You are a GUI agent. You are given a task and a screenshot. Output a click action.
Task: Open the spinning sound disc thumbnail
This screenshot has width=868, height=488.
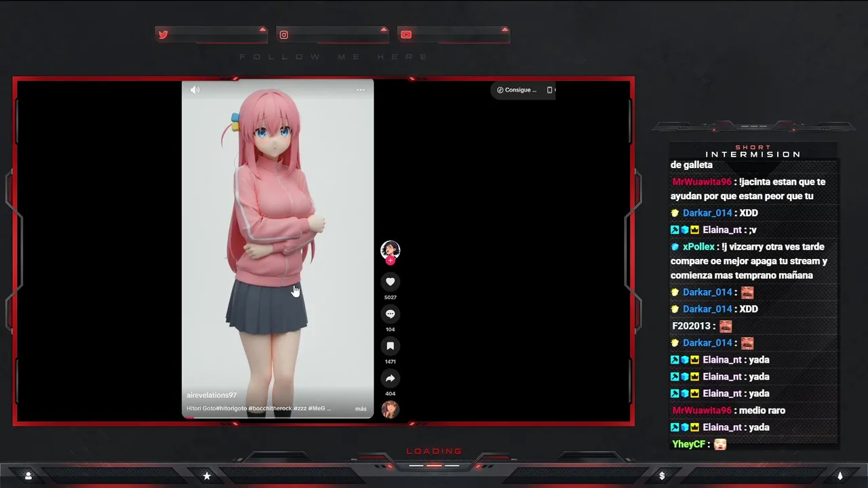point(390,409)
